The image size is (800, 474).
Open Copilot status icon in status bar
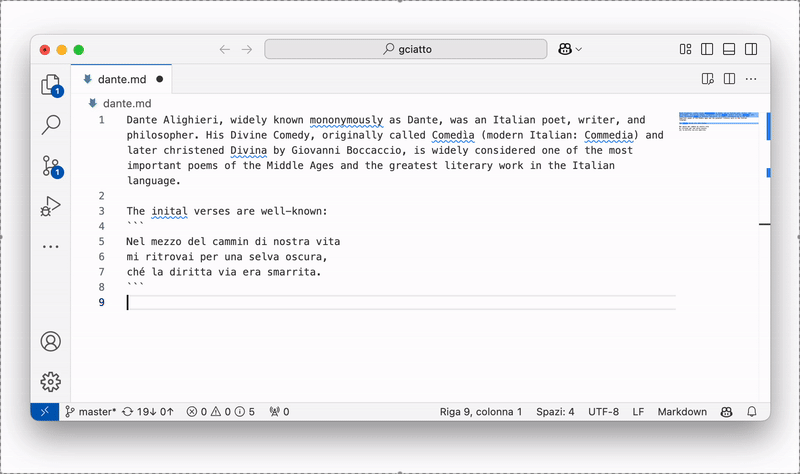tap(727, 412)
